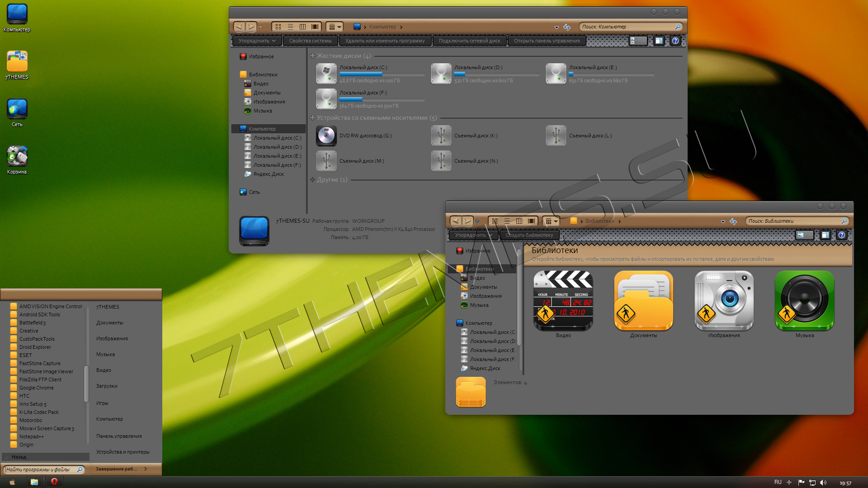Open address history dropdown in Компьютер window

pyautogui.click(x=557, y=27)
